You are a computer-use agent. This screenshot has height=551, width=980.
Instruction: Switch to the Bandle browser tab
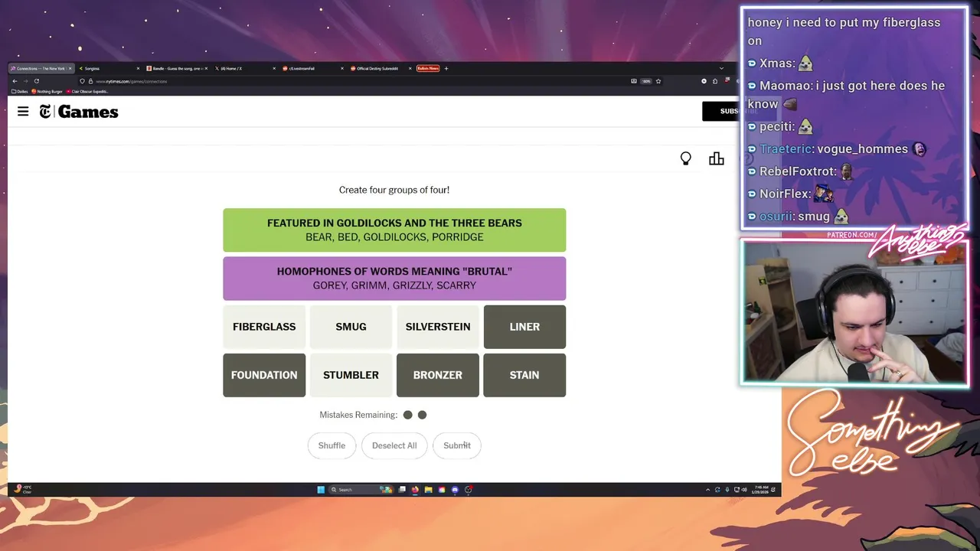coord(177,68)
